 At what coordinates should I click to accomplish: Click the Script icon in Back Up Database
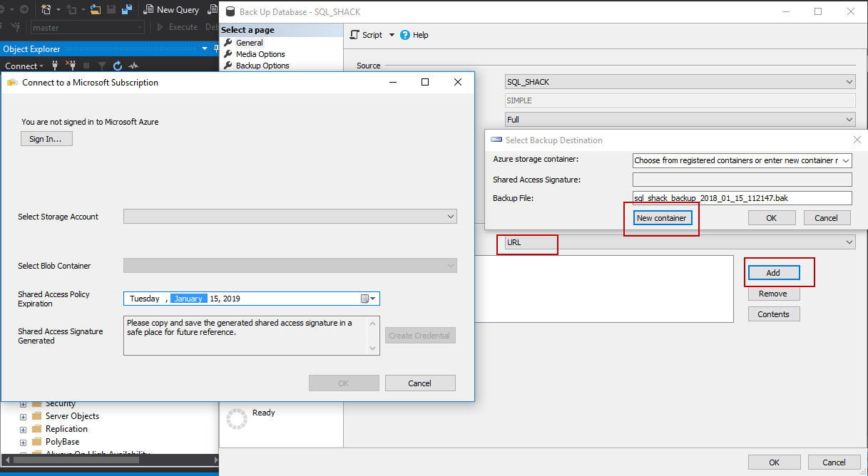coord(354,35)
